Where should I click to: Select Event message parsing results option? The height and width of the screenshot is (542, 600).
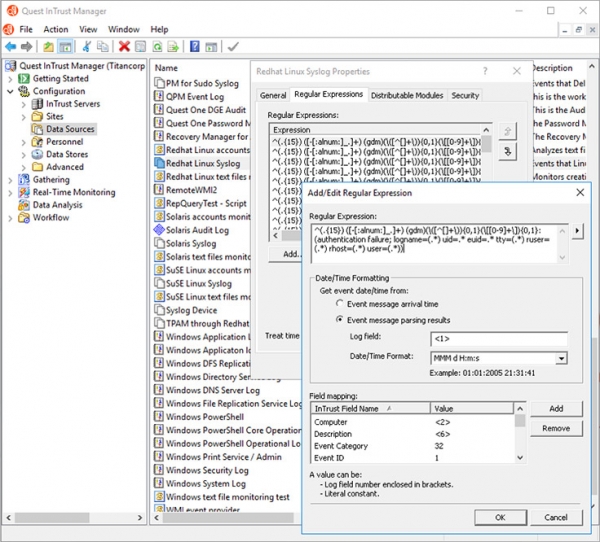(x=337, y=320)
